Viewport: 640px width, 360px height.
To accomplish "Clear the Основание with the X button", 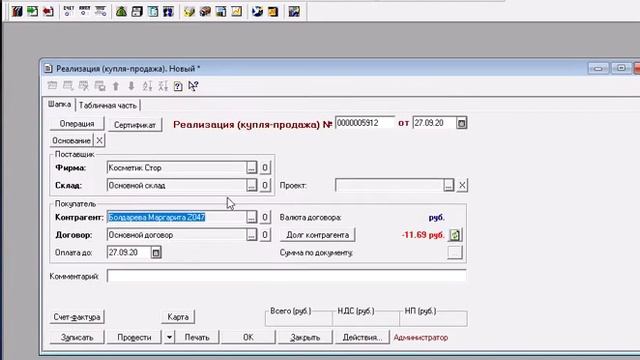I will click(99, 140).
